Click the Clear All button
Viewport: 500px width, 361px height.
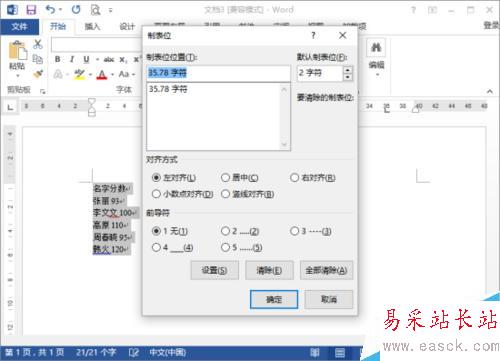tap(326, 270)
